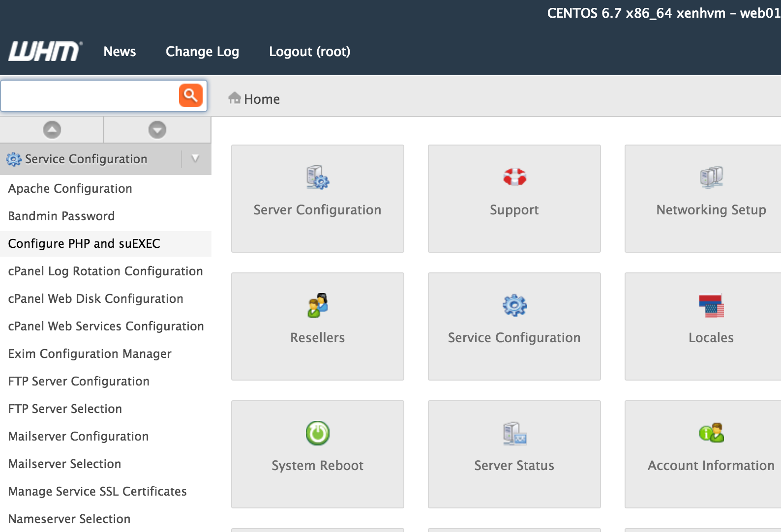Open the Service Configuration gear tile icon
Viewport: 781px width, 532px height.
pos(514,305)
